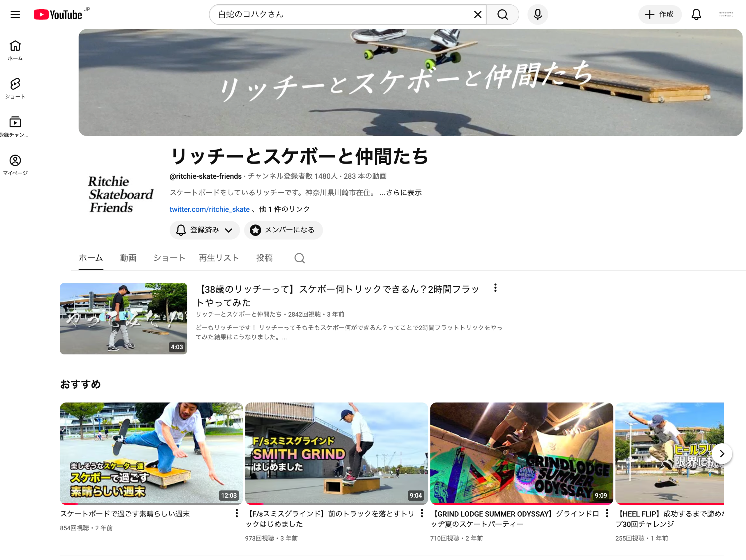Open the twitter.com/ritchie_skate link
The image size is (746, 560).
210,209
